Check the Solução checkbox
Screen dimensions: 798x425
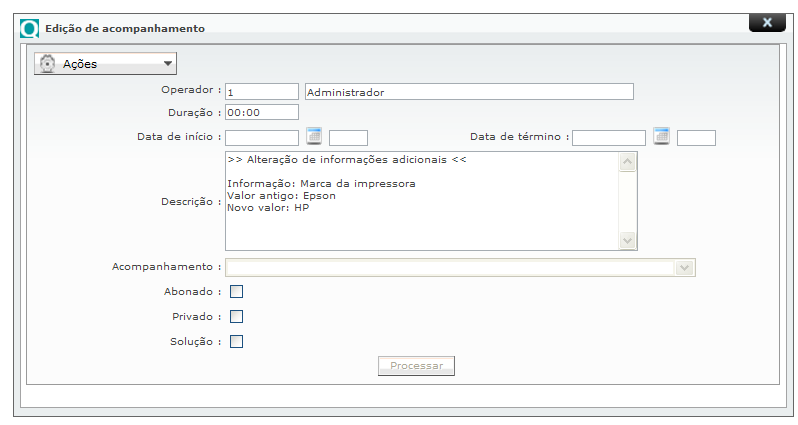[236, 342]
